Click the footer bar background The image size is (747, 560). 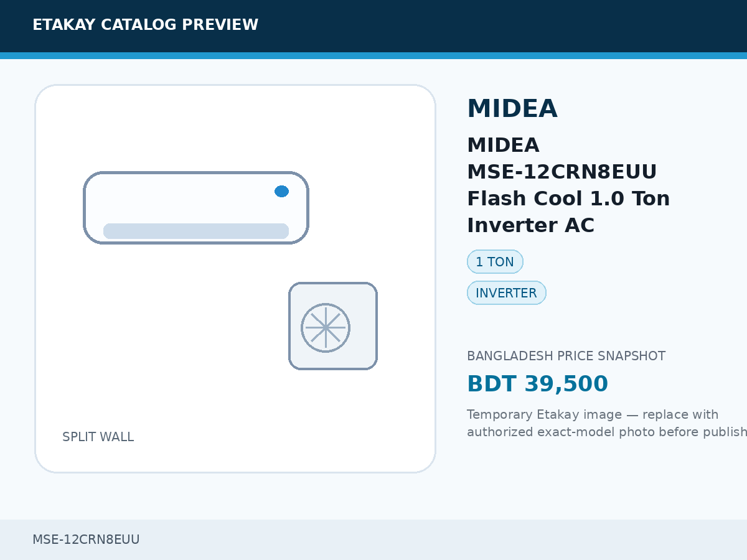pos(374,539)
